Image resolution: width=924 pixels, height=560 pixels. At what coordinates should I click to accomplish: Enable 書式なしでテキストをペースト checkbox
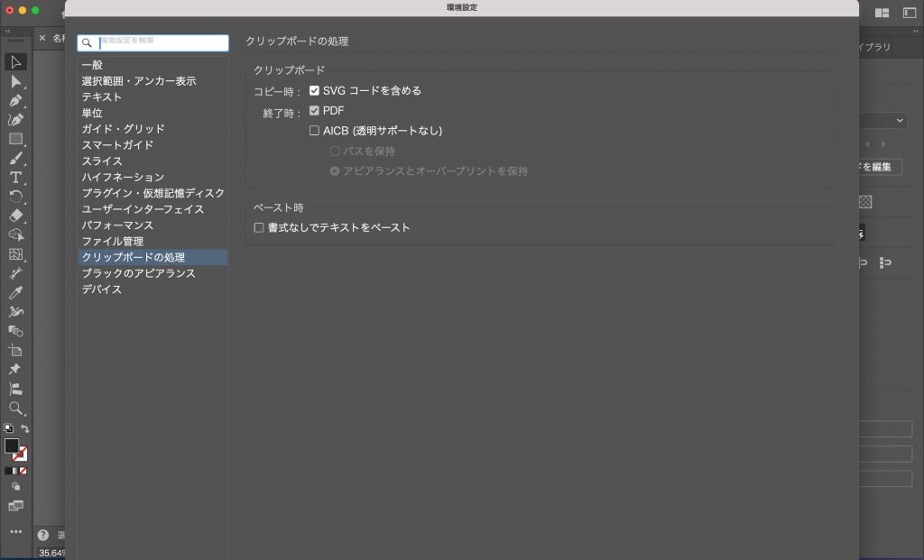(x=259, y=228)
